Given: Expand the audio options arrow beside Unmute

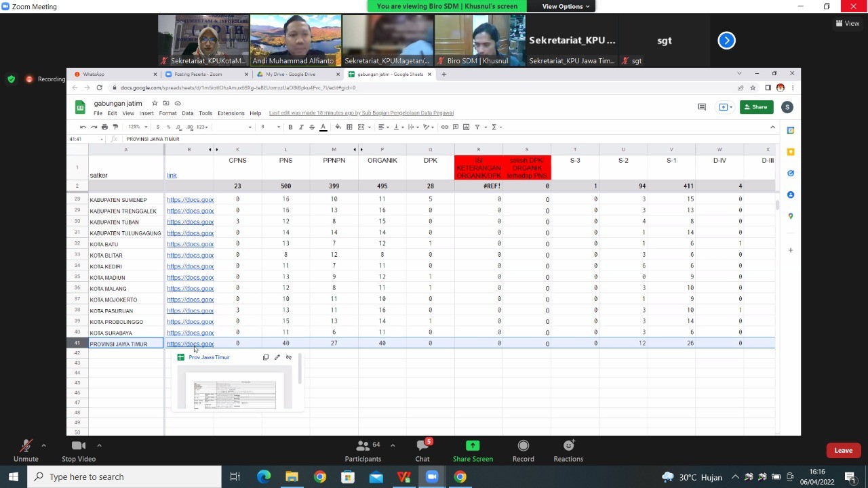Looking at the screenshot, I should point(43,445).
